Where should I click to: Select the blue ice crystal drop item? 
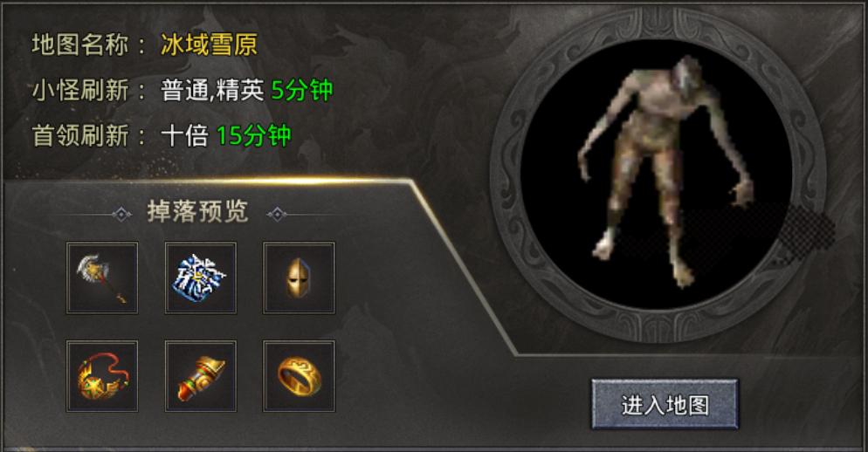click(x=200, y=277)
